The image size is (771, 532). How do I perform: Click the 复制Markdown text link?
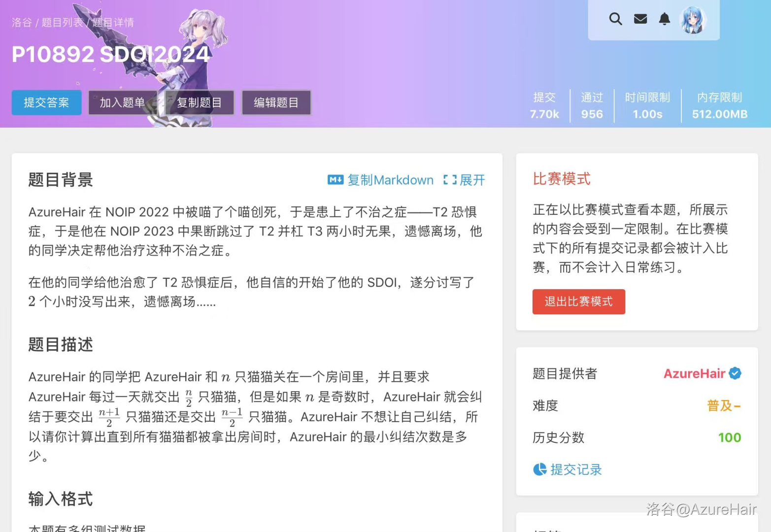click(x=390, y=180)
